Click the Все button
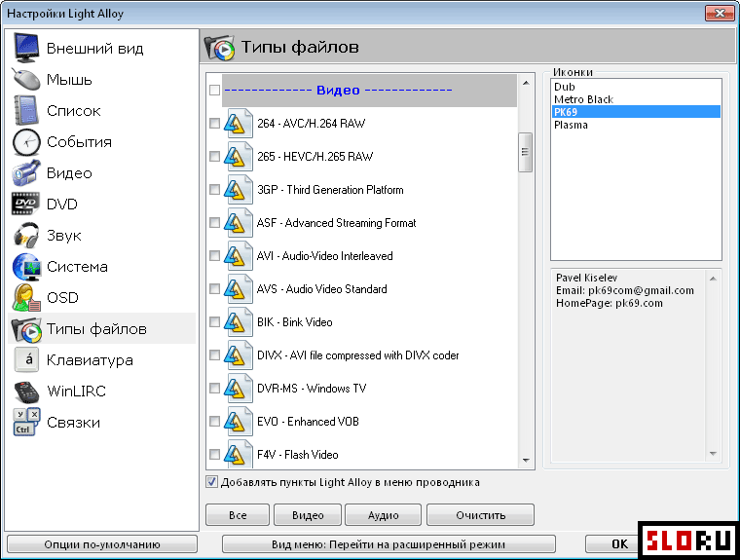Viewport: 740px width, 560px height. click(x=238, y=514)
